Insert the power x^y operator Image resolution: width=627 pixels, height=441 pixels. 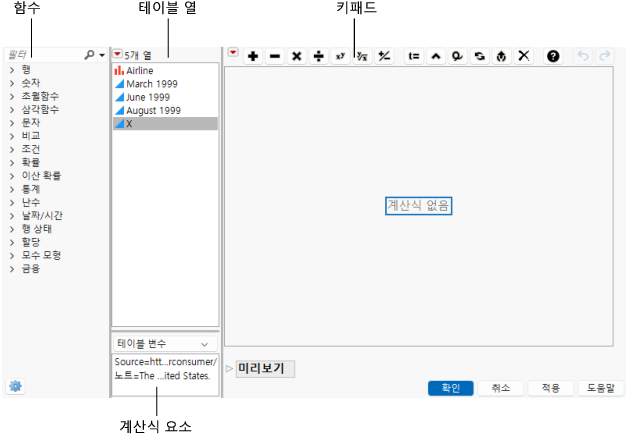point(340,56)
